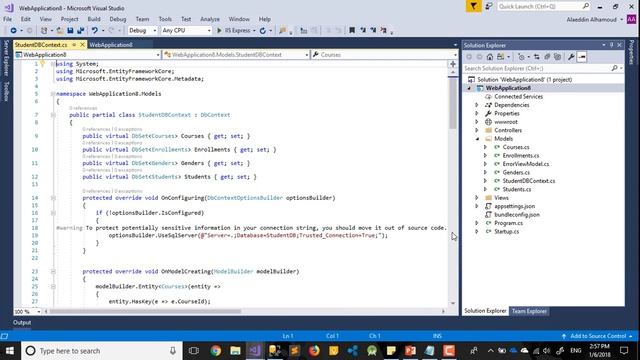Open the Debug menu

118,19
